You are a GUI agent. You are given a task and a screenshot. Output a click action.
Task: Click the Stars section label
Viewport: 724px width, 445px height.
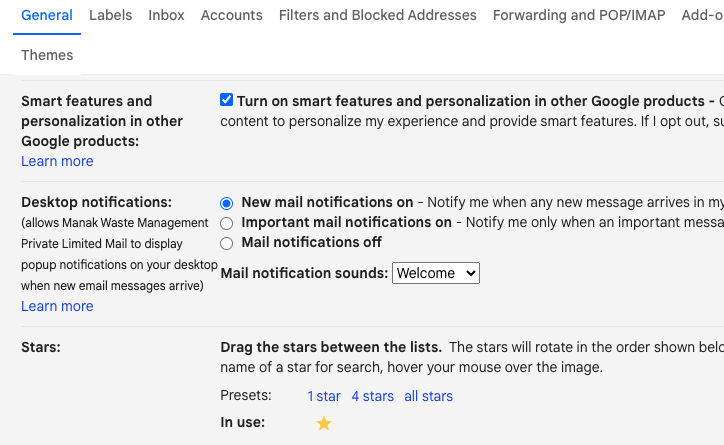(41, 347)
